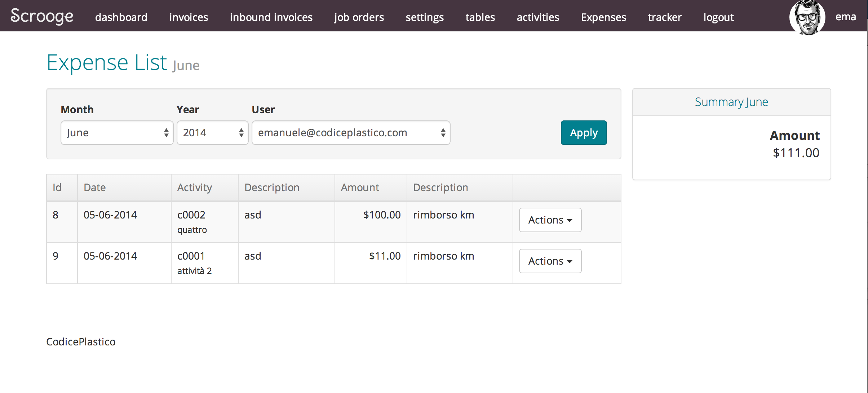Navigate to inbound invoices
868x393 pixels.
[x=271, y=17]
